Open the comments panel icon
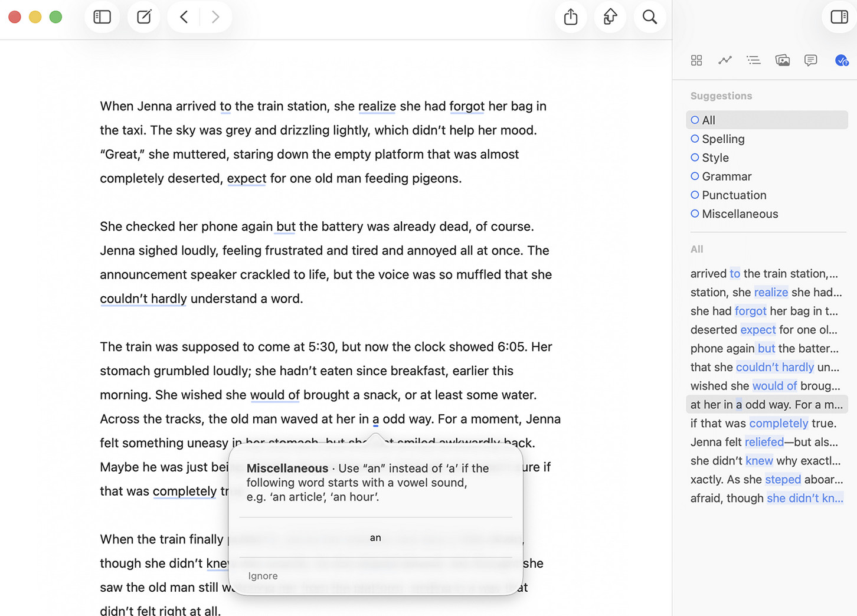 [811, 60]
